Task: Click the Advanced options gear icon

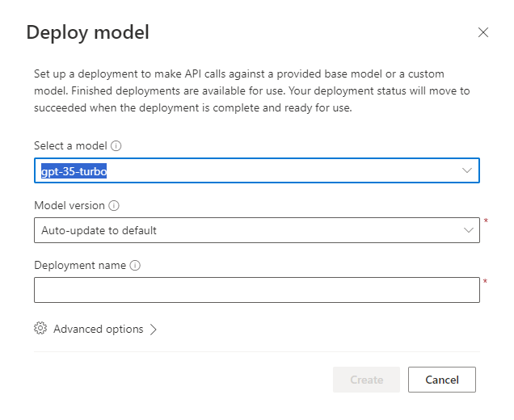Action: (x=40, y=328)
